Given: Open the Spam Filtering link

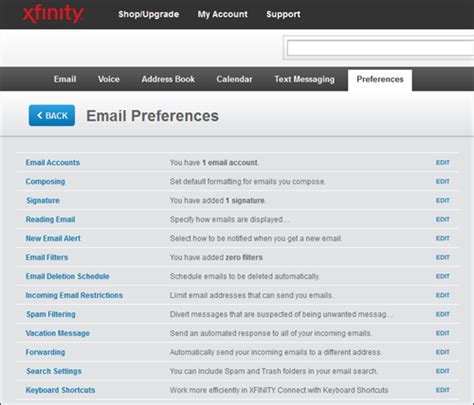Looking at the screenshot, I should pos(51,314).
